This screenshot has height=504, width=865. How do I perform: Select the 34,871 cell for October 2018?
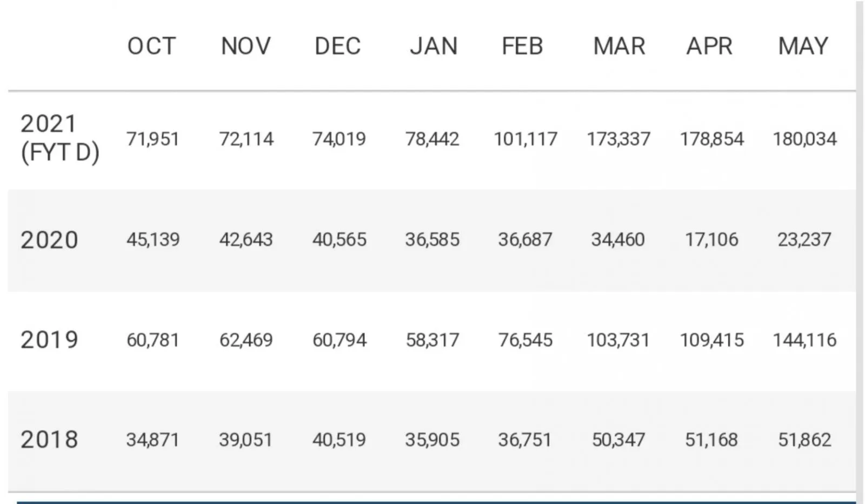point(152,440)
